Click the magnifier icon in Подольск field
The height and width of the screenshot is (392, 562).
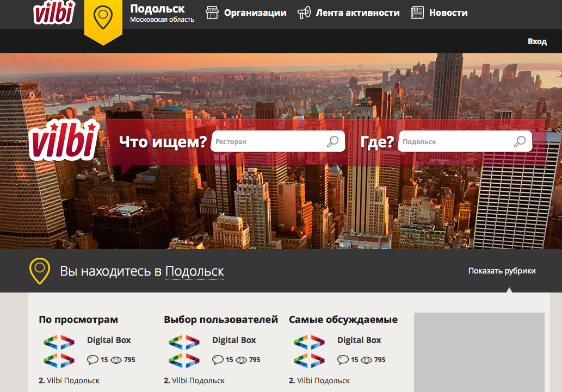click(x=520, y=141)
